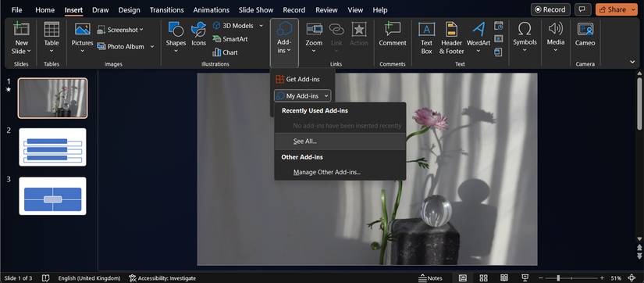Expand the Table dropdown arrow
This screenshot has height=283, width=644.
[x=52, y=52]
